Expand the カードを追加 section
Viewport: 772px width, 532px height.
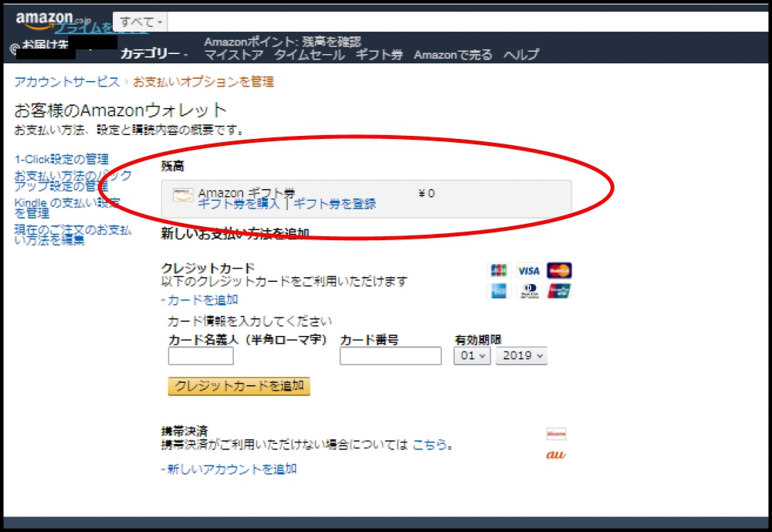point(200,300)
